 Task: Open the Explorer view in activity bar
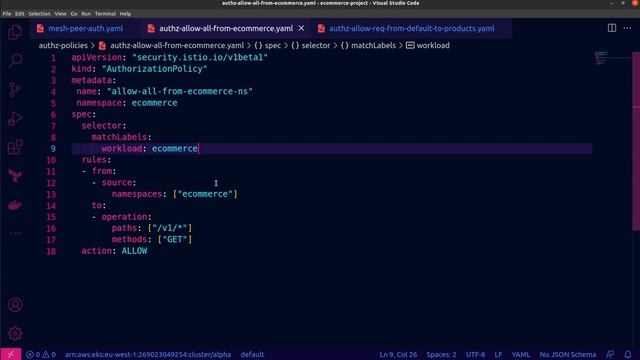15,32
